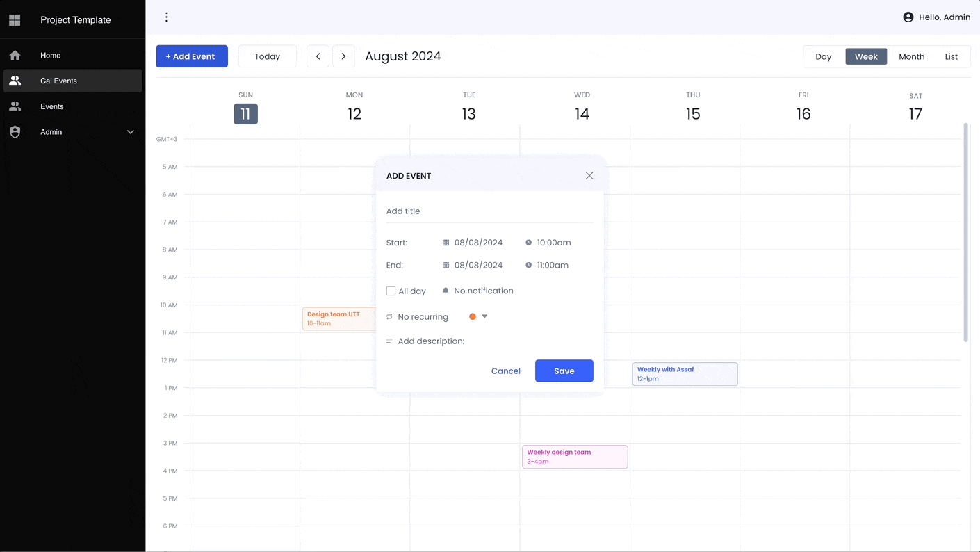Viewport: 980px width, 552px height.
Task: Click the app grid logo icon
Action: tap(15, 20)
